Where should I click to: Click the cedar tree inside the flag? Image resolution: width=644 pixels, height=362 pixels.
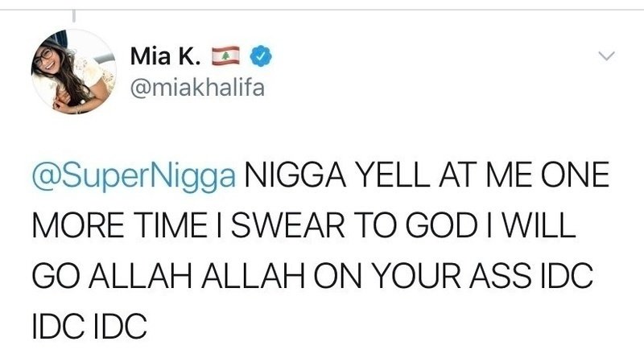pos(225,56)
